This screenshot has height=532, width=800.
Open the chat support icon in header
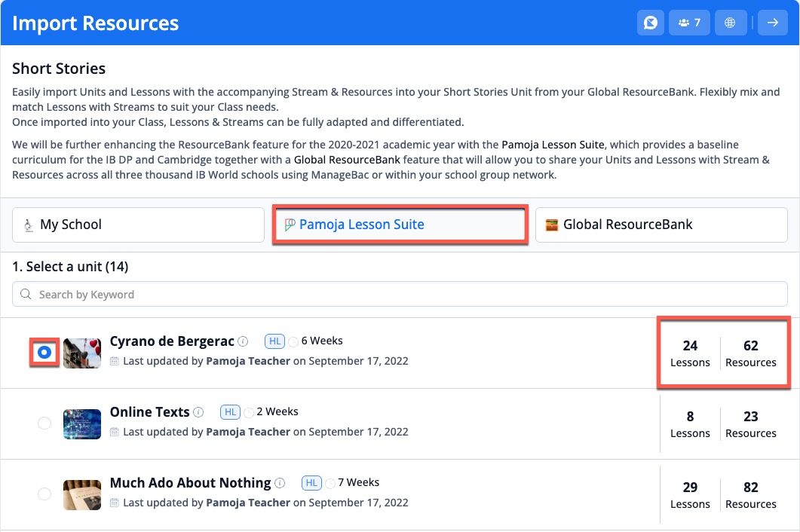pos(651,23)
